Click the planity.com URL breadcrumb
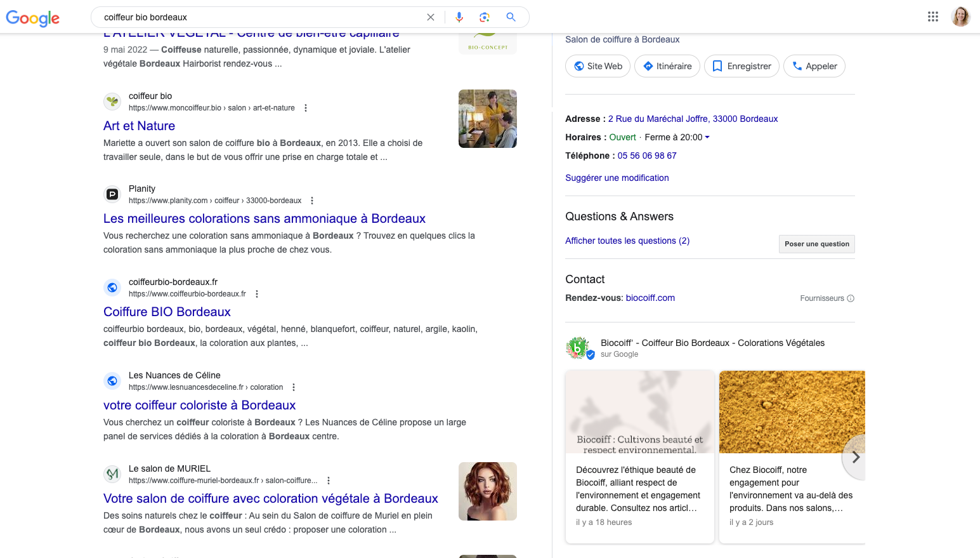 (x=215, y=201)
